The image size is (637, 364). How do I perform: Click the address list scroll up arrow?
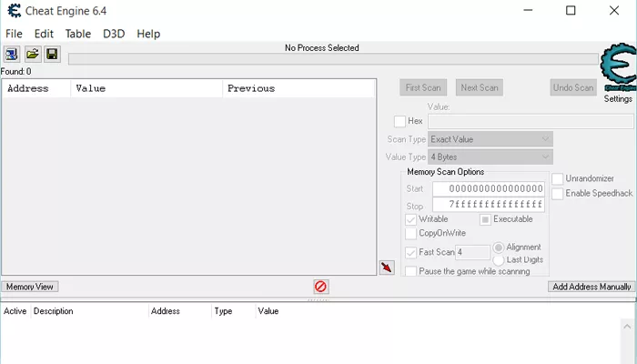point(627,326)
